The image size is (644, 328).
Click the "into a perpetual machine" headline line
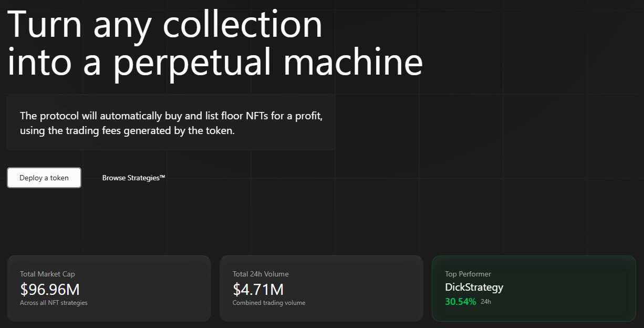coord(215,62)
